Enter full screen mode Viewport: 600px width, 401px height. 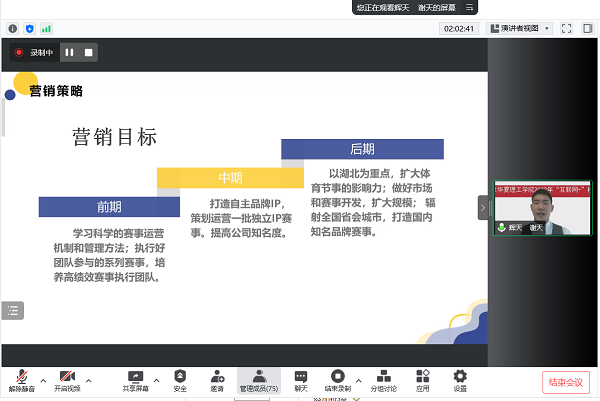pyautogui.click(x=566, y=28)
